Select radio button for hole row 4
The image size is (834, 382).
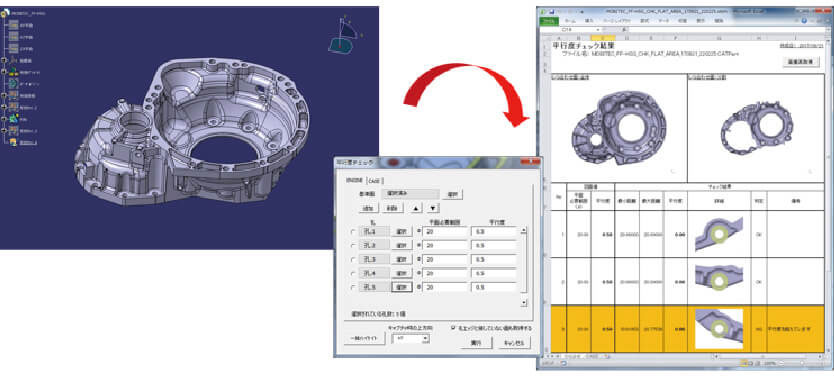pyautogui.click(x=353, y=273)
